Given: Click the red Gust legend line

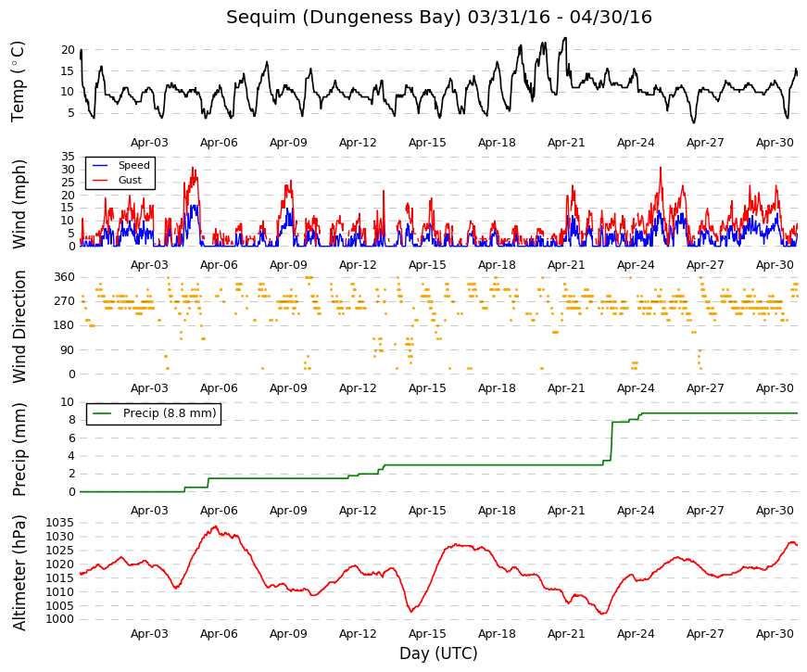Looking at the screenshot, I should [x=100, y=180].
